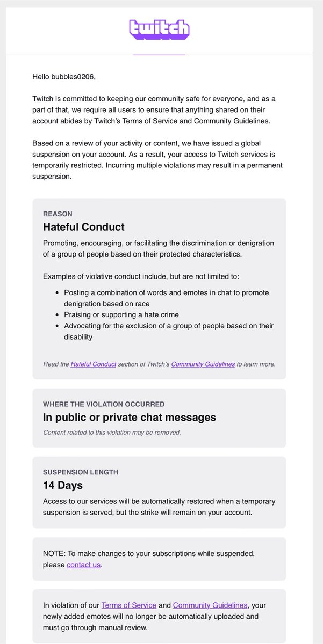
Task: Open Community Guidelines link in Reason box
Action: (x=203, y=364)
